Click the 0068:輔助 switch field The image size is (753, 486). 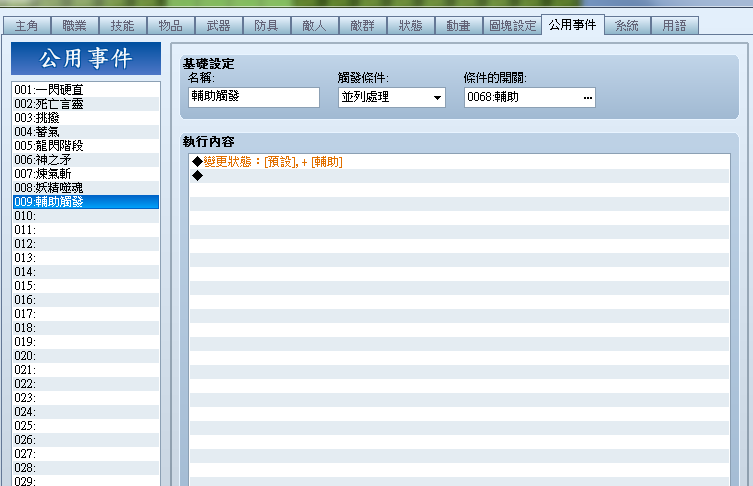[x=529, y=97]
